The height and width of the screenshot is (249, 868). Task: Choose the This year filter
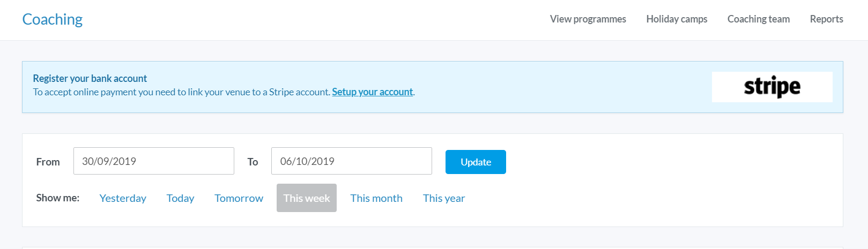443,198
